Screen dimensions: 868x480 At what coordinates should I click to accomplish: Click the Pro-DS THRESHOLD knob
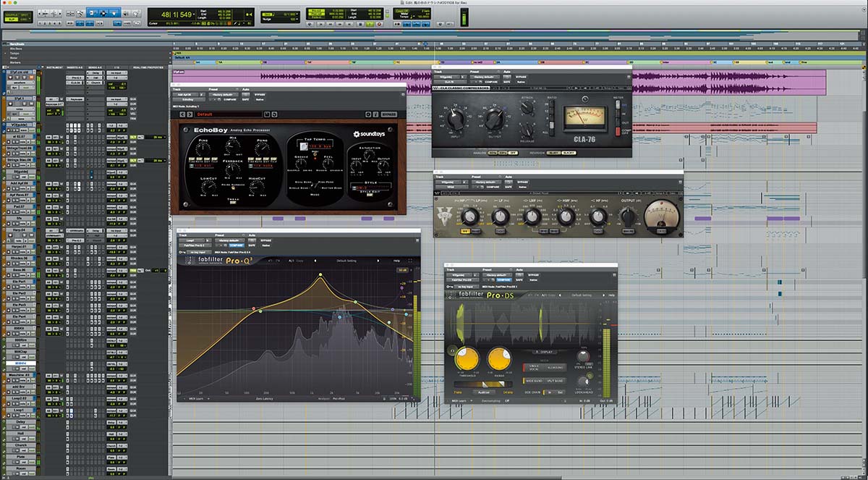tap(467, 359)
